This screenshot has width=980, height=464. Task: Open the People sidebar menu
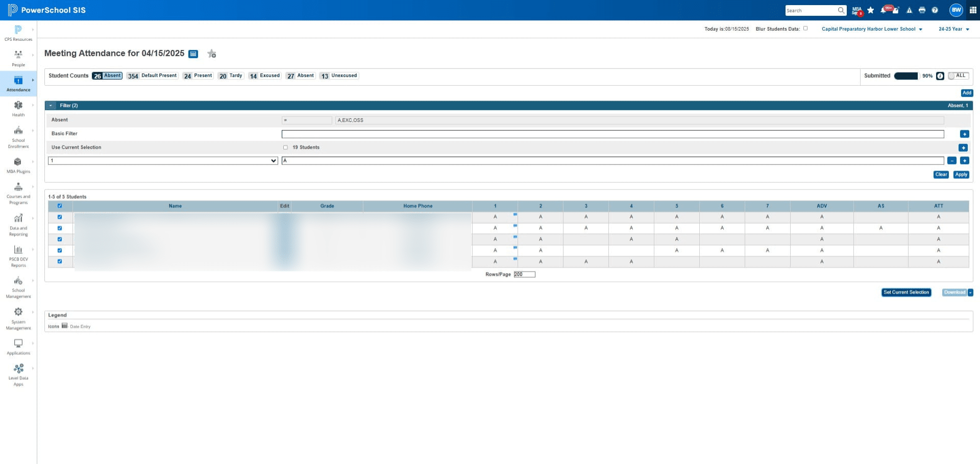click(x=18, y=59)
